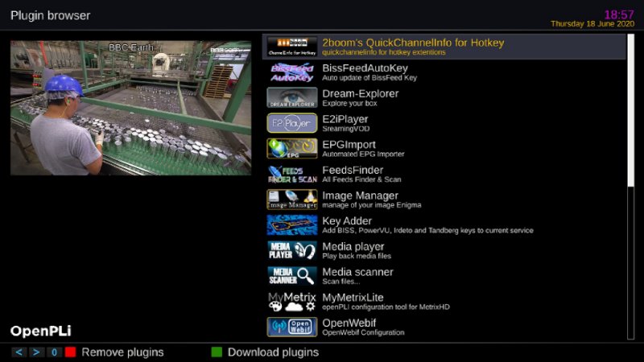Click the BBC Earth live TV preview

click(x=130, y=108)
